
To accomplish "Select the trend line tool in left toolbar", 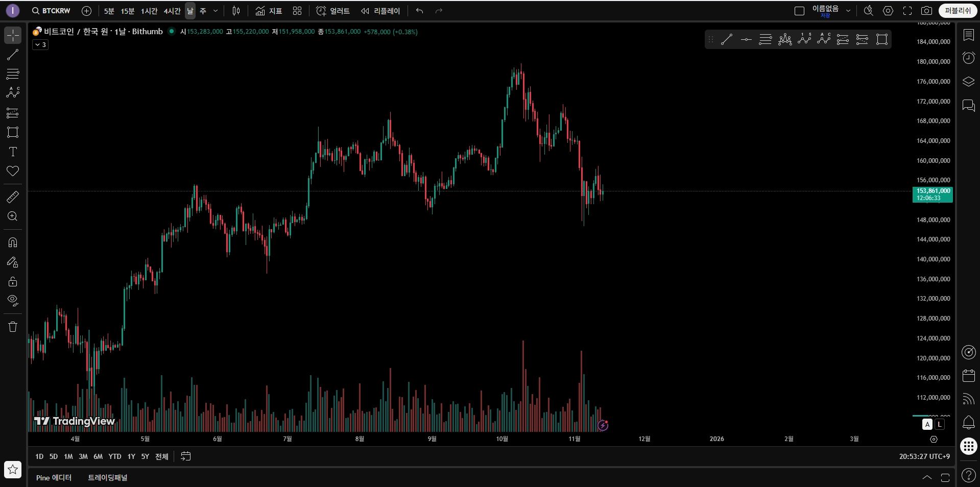I will point(13,55).
